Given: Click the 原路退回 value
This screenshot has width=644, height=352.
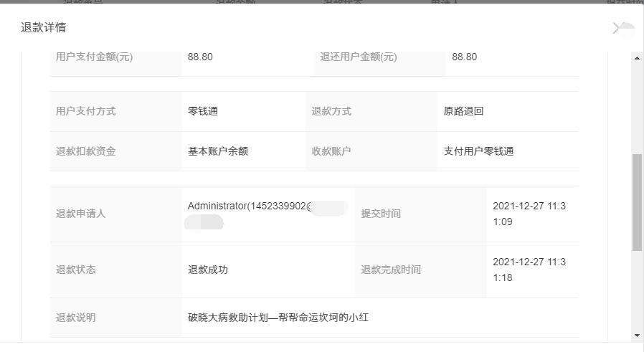Looking at the screenshot, I should [463, 111].
